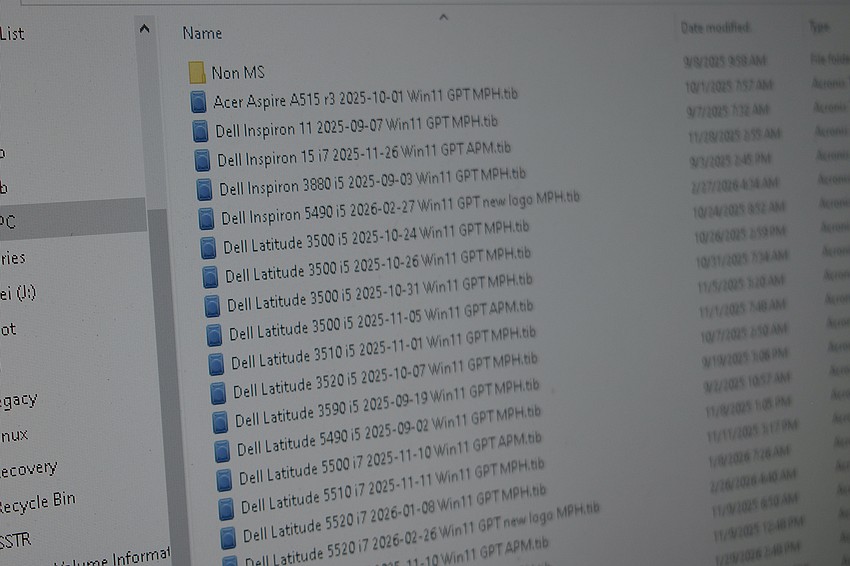Click the file icon beside Dell Latitude 3590 i5
850x566 pixels.
[220, 422]
